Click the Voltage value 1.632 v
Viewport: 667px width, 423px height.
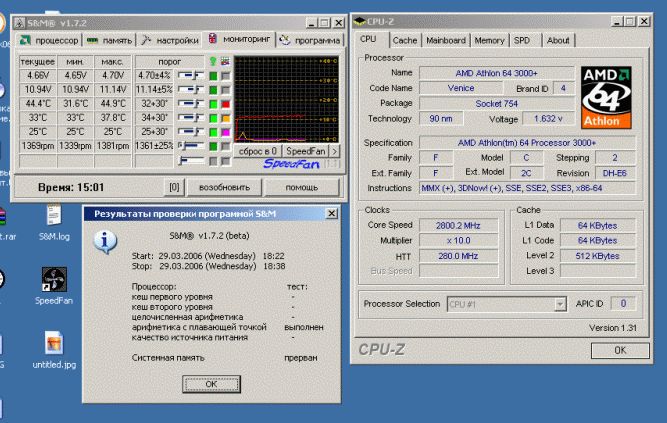pos(548,119)
